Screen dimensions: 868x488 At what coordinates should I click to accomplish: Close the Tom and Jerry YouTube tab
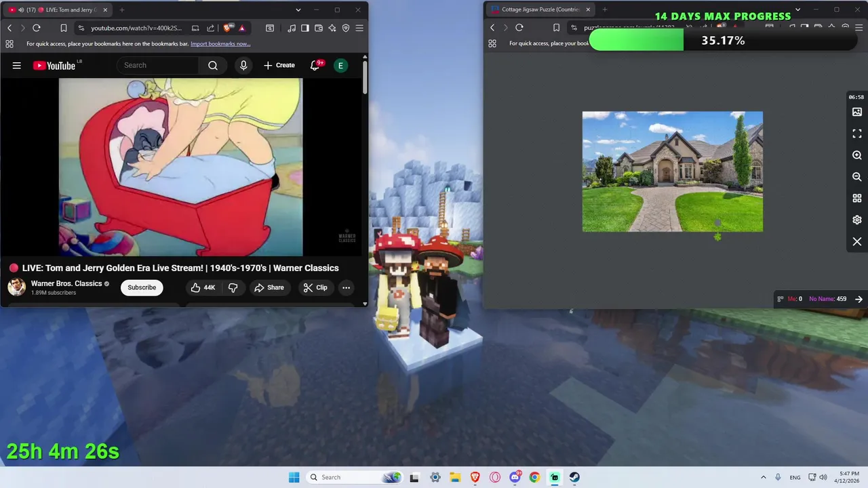[106, 10]
